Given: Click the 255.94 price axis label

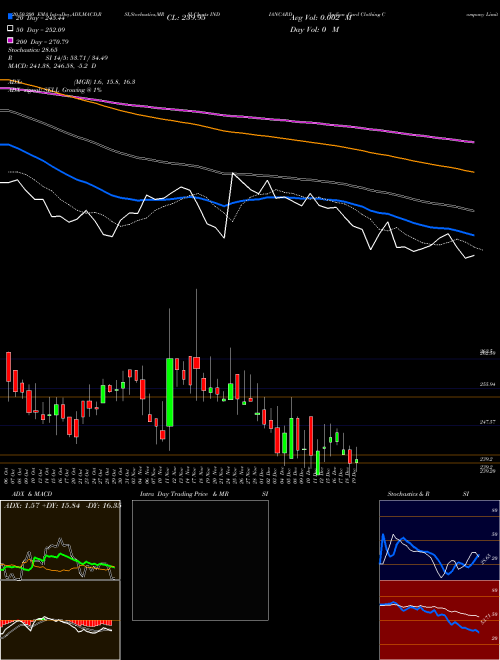Looking at the screenshot, I should click(489, 384).
